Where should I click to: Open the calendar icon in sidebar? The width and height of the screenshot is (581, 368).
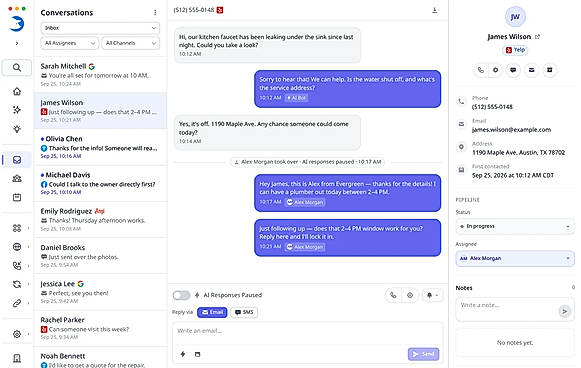17,197
